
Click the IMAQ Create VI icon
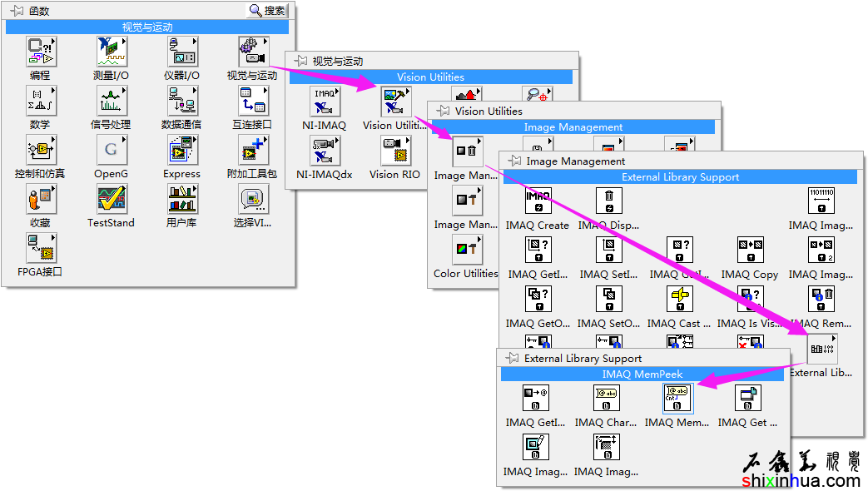(538, 201)
